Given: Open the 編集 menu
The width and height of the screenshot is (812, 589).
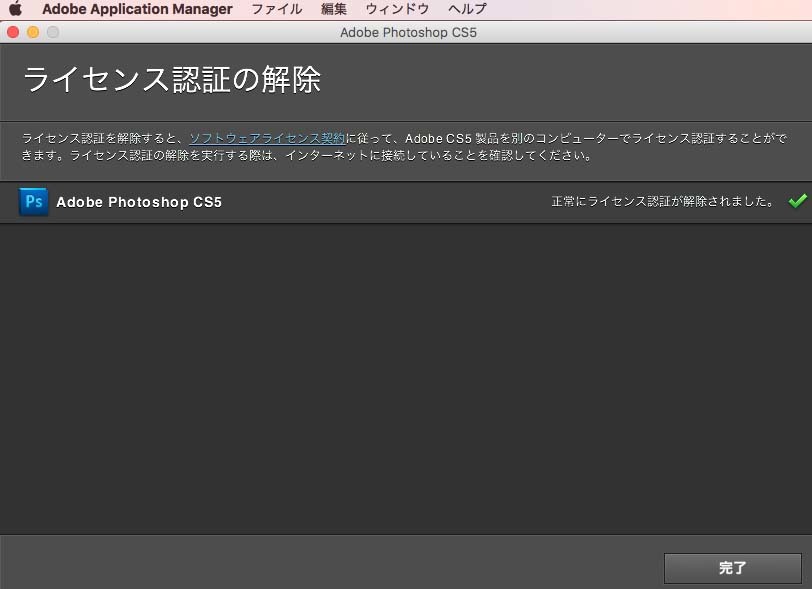Looking at the screenshot, I should click(x=334, y=9).
